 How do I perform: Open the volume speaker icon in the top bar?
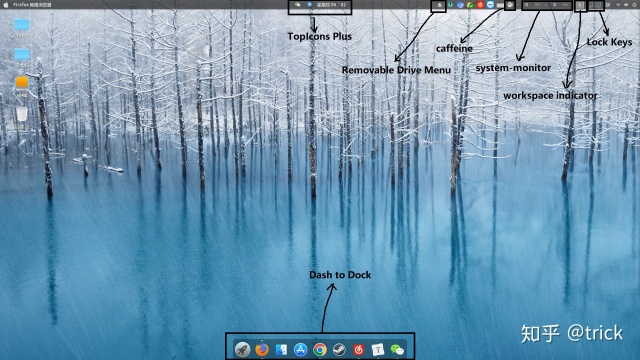click(x=626, y=5)
